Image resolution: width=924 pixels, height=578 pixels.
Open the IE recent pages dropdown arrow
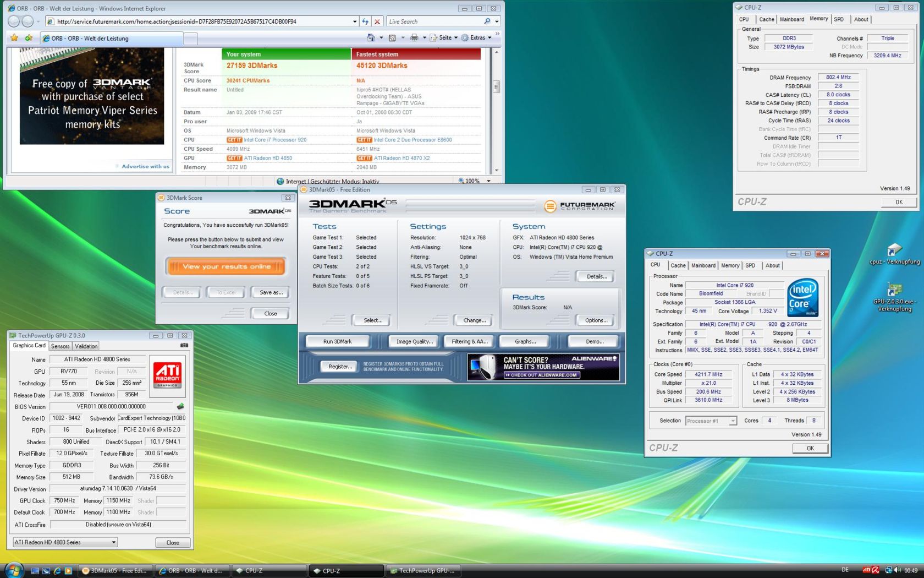[38, 21]
